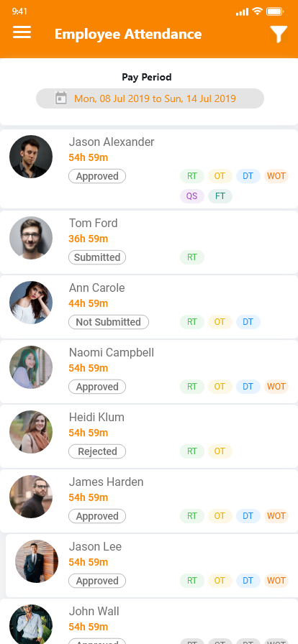Viewport: 298px width, 644px height.
Task: Open Jason Alexander's profile photo
Action: point(31,157)
